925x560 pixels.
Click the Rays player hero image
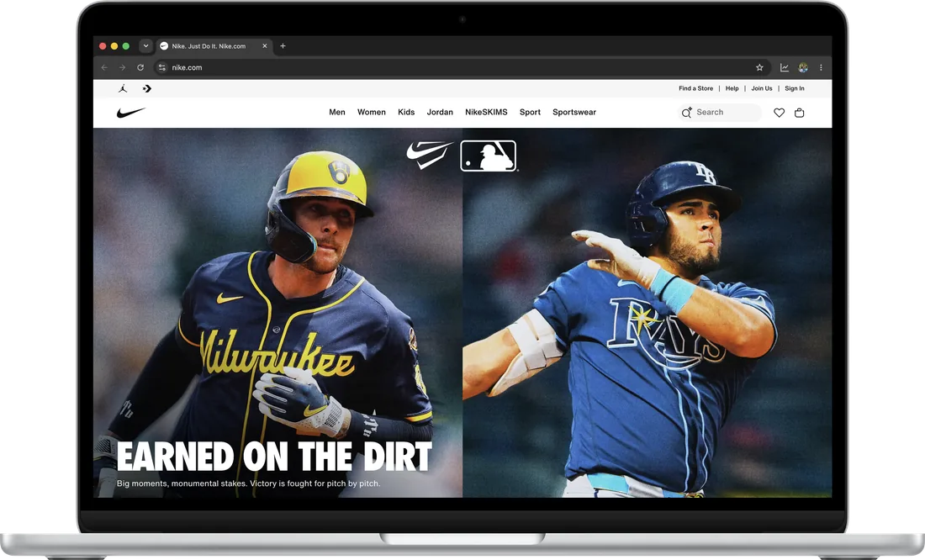(x=647, y=312)
